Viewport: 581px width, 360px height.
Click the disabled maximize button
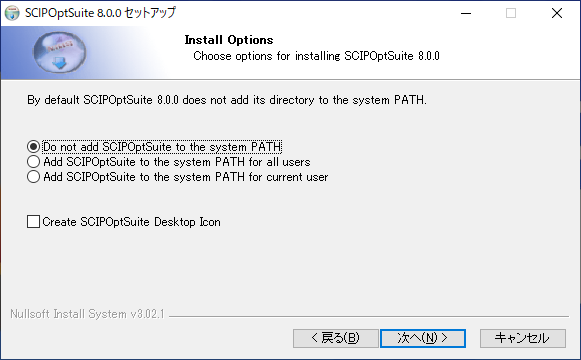[x=511, y=13]
